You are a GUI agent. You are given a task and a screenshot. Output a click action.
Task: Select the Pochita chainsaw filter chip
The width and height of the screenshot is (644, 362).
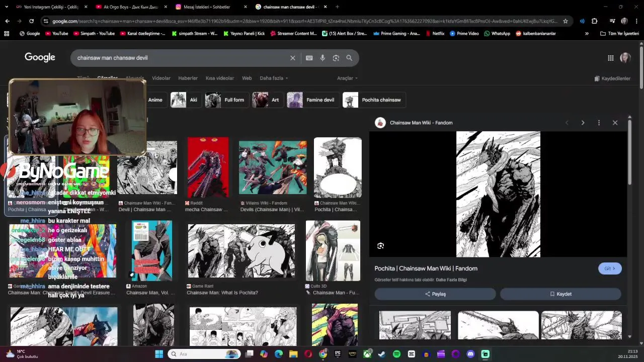click(x=374, y=100)
